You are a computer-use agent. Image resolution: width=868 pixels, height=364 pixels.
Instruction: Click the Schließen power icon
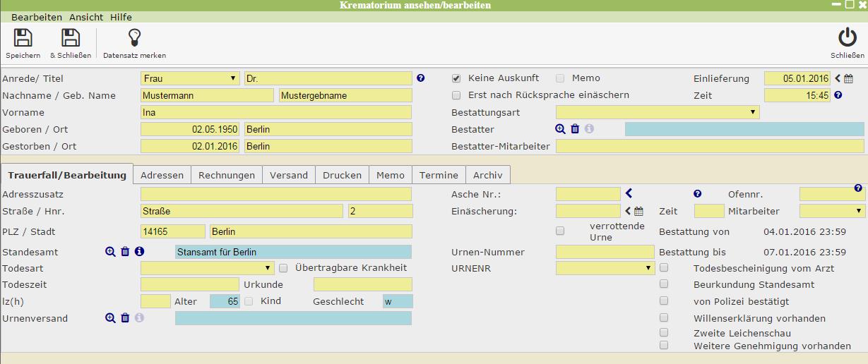coord(847,38)
